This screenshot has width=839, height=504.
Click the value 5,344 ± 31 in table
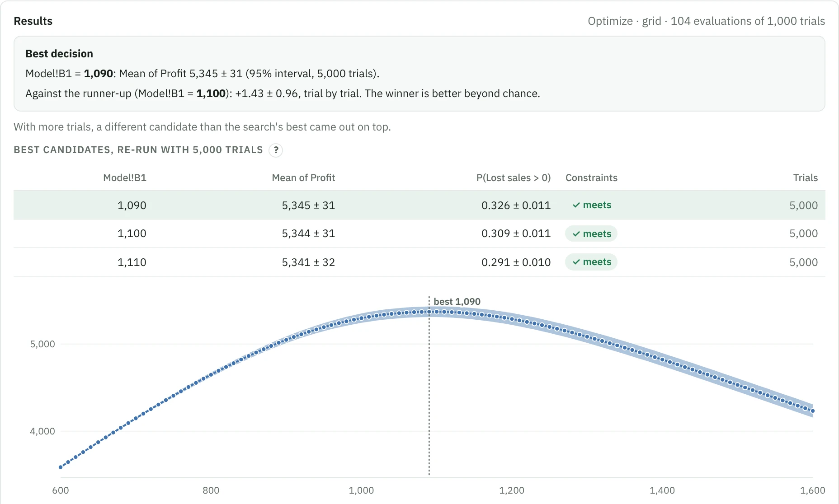coord(308,233)
